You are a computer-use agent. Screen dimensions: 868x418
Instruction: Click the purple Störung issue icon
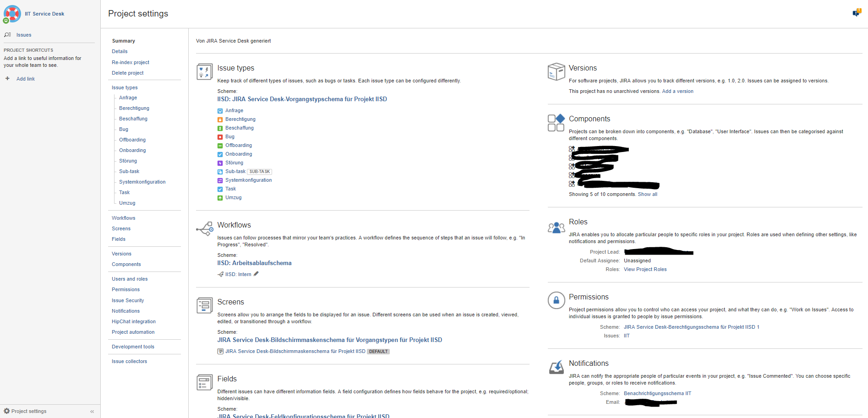(x=220, y=163)
